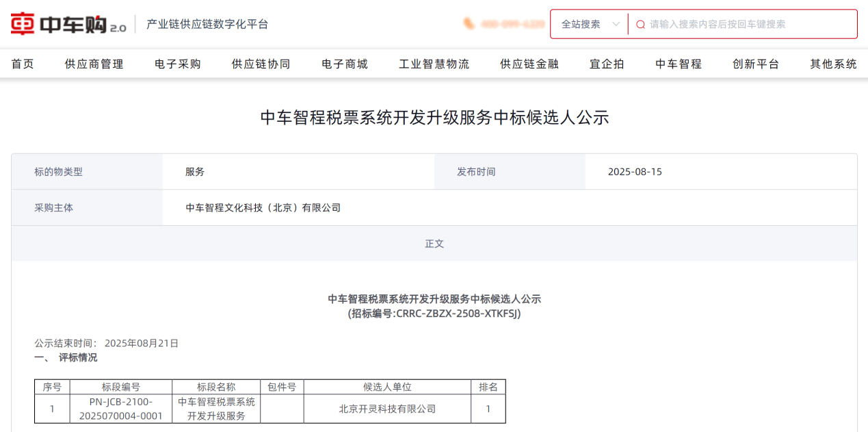
Task: Click the 中车购 logo icon
Action: click(x=23, y=24)
